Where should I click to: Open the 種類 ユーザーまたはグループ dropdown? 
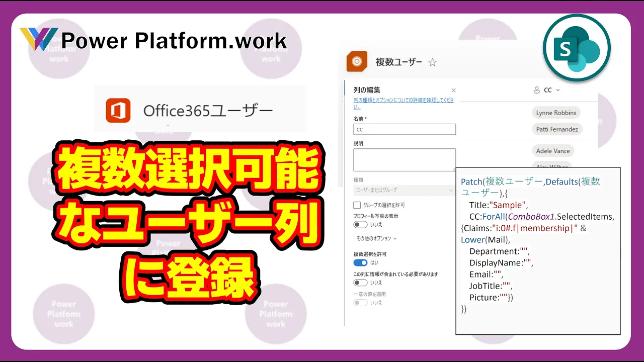click(x=405, y=190)
